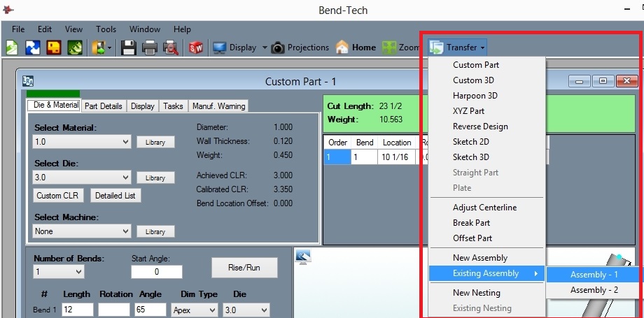Switch to the Manuf. Warning tab

click(x=218, y=106)
